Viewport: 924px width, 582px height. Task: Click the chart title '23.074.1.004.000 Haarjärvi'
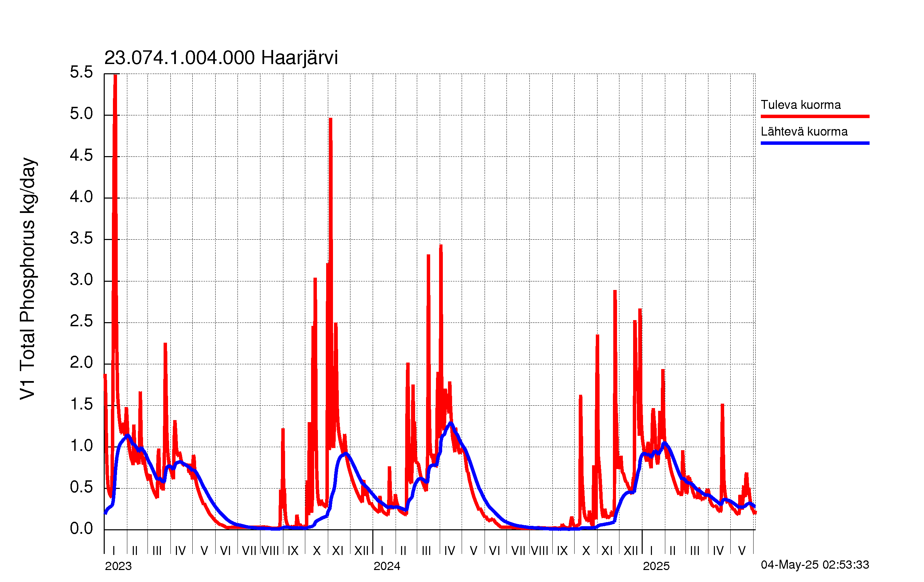click(x=221, y=58)
